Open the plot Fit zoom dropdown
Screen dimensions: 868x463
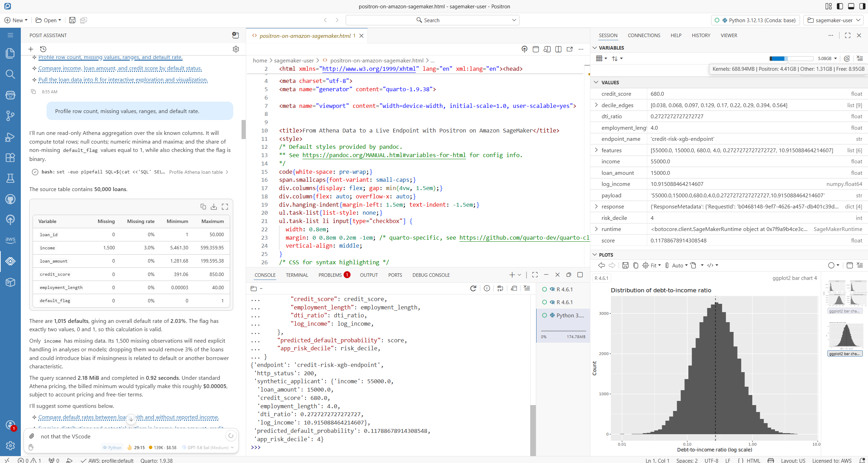pos(652,265)
